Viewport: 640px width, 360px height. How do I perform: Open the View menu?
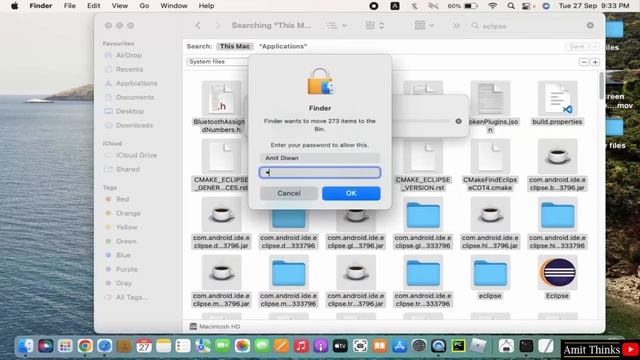(120, 6)
